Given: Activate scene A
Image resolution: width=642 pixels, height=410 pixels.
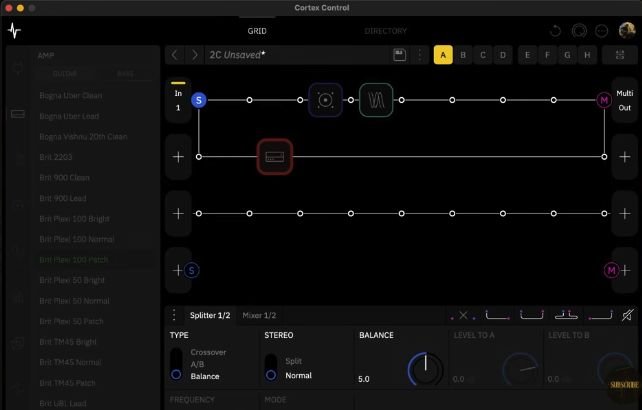Looking at the screenshot, I should [443, 55].
